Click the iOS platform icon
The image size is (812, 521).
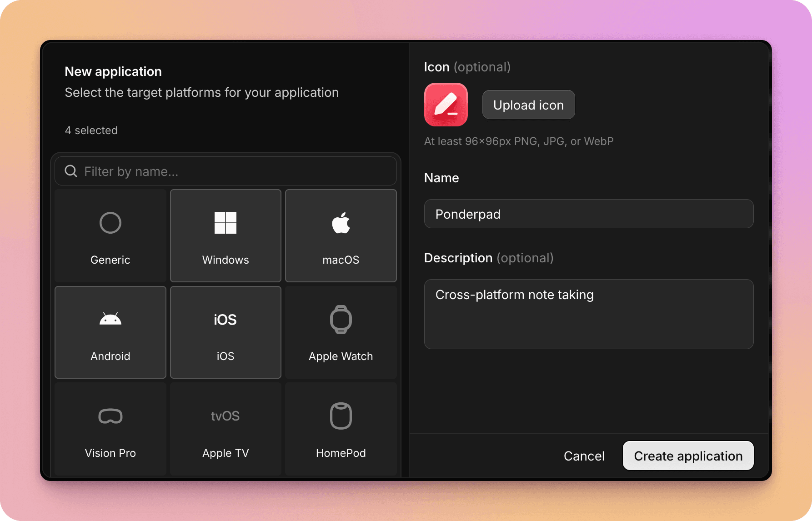(225, 320)
